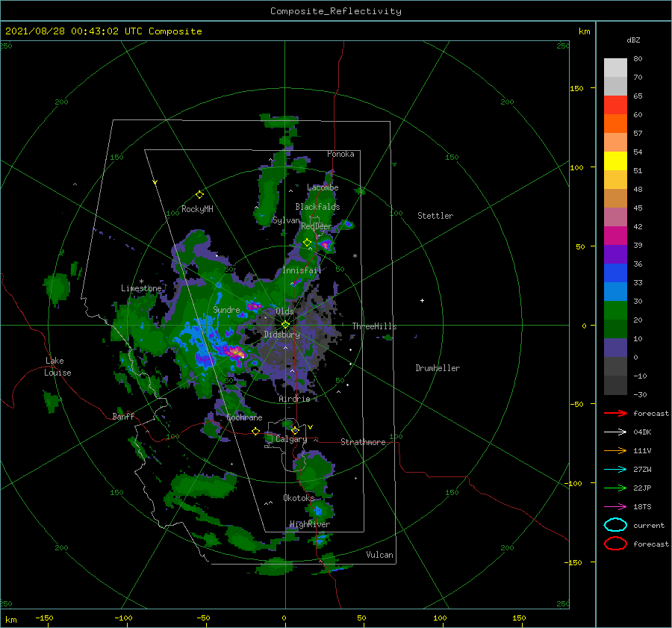Viewport: 672px width, 628px height.
Task: Select the 36 dBZ blue color swatch
Action: click(x=615, y=273)
